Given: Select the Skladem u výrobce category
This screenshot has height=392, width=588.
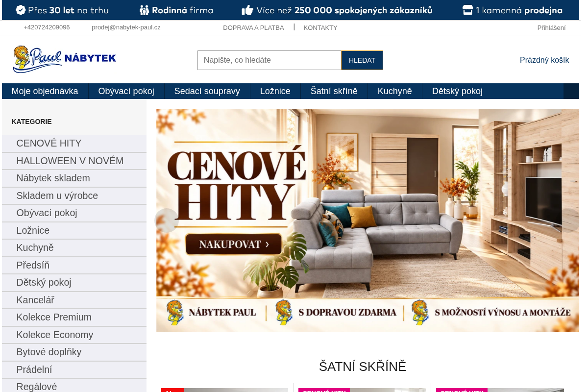Looking at the screenshot, I should point(74,196).
